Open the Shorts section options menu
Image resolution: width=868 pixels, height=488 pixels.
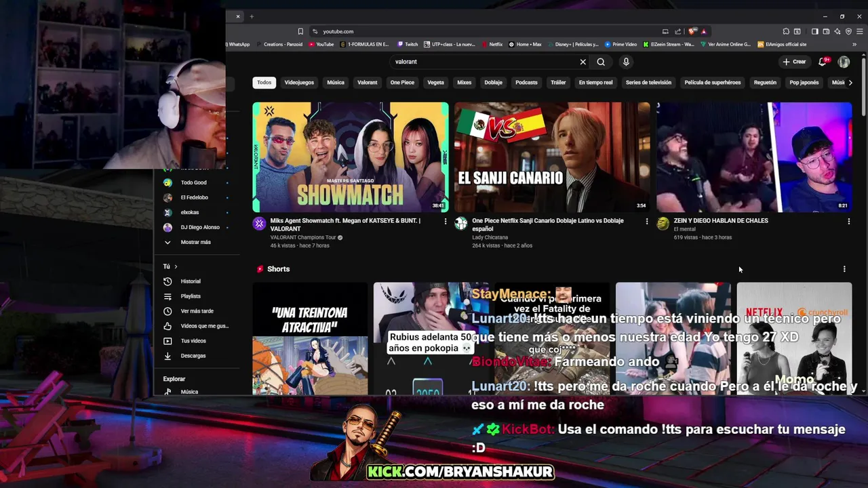pyautogui.click(x=844, y=269)
